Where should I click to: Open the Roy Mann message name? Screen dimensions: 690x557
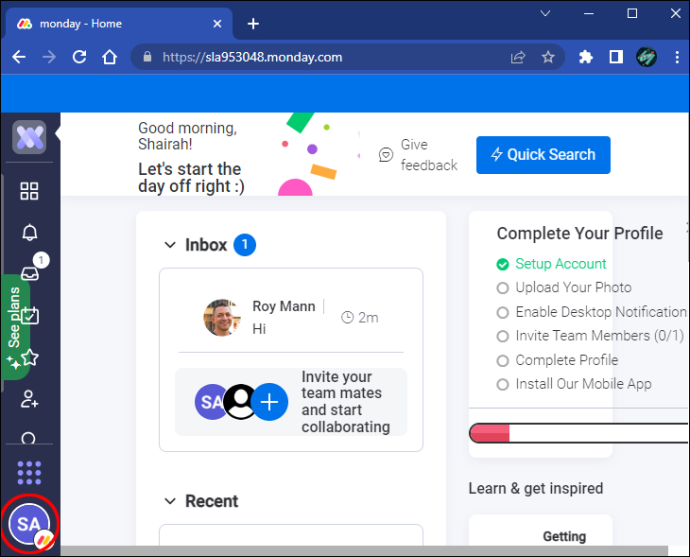click(284, 306)
